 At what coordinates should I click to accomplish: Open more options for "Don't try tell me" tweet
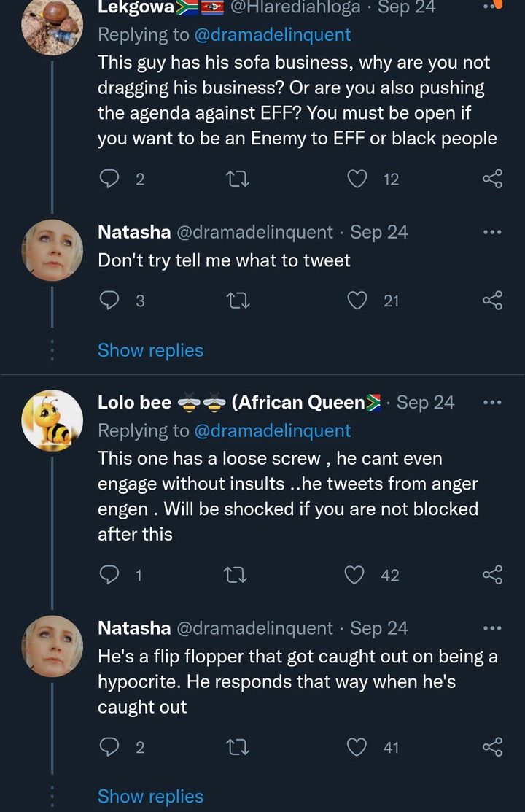point(492,232)
